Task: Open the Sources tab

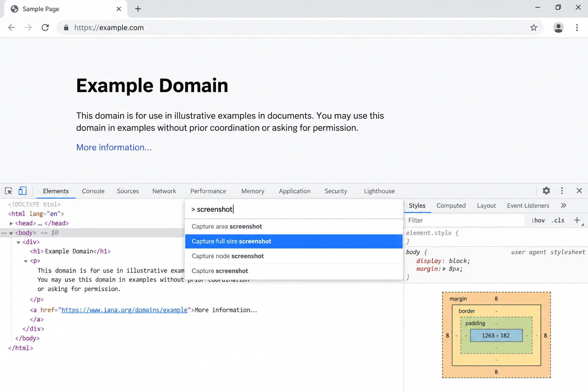Action: click(128, 191)
